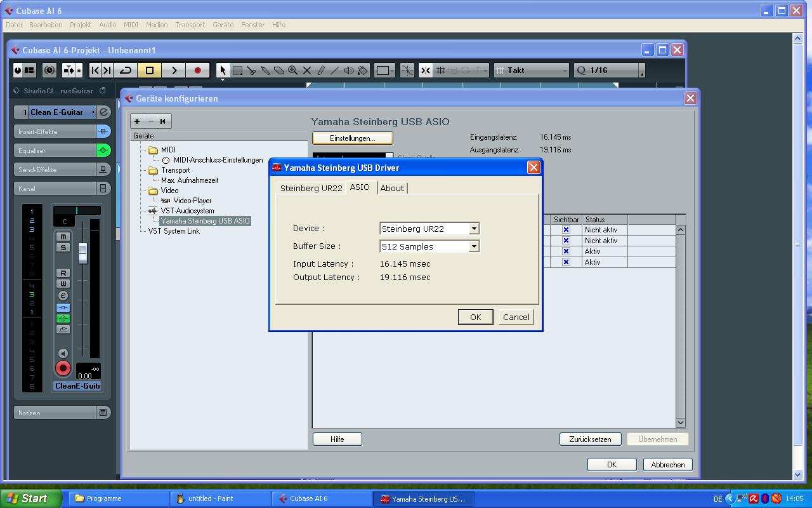Viewport: 812px width, 508px height.
Task: Select the Color paint bucket tool
Action: (x=363, y=70)
